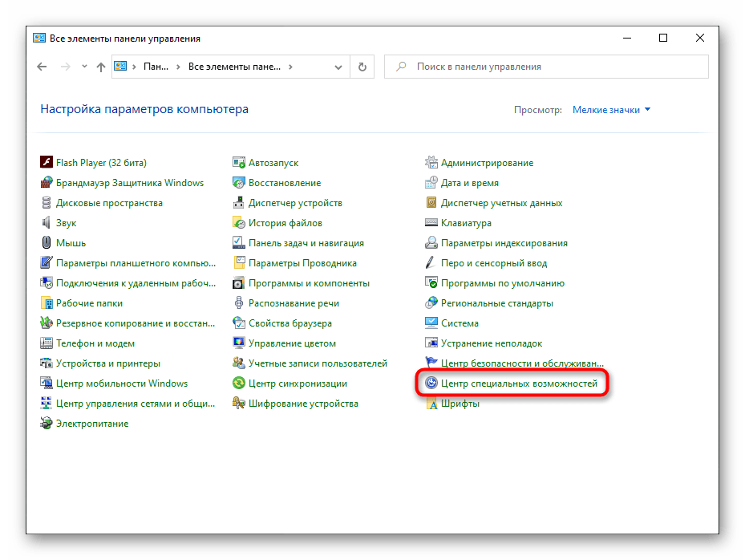Open Параметры индексирования link
745x560 pixels.
tap(504, 243)
